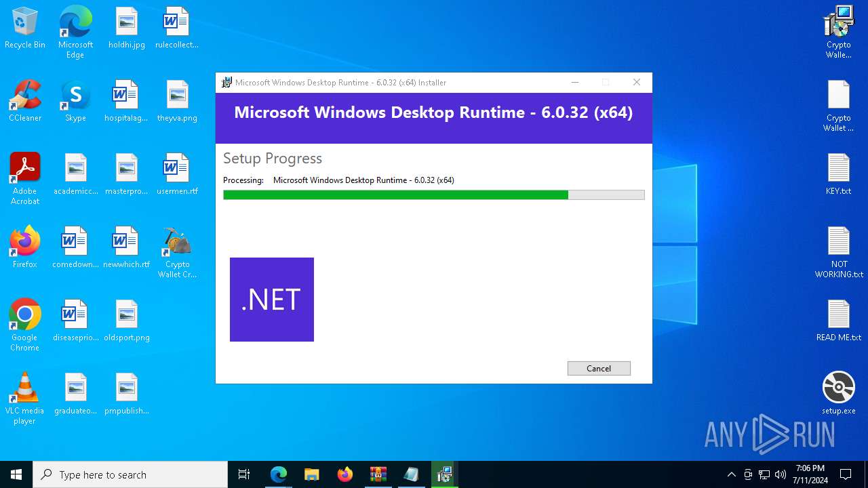868x488 pixels.
Task: Open volume control tray icon
Action: (781, 474)
